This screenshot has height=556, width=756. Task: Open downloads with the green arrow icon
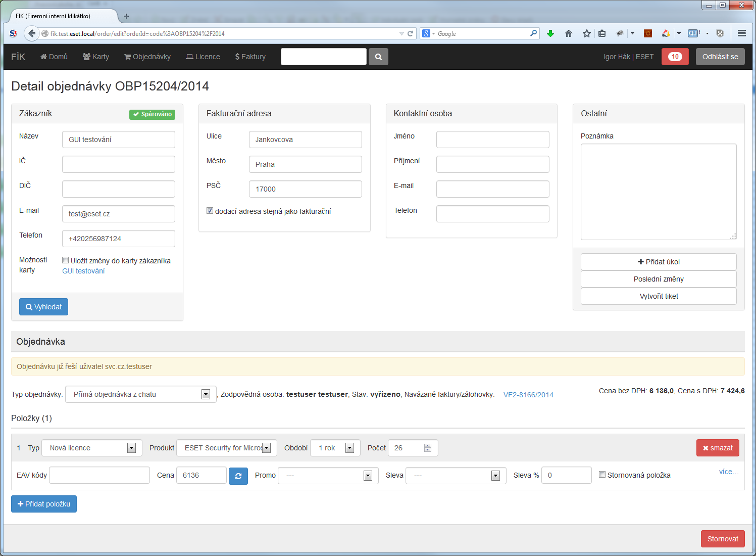(x=550, y=33)
